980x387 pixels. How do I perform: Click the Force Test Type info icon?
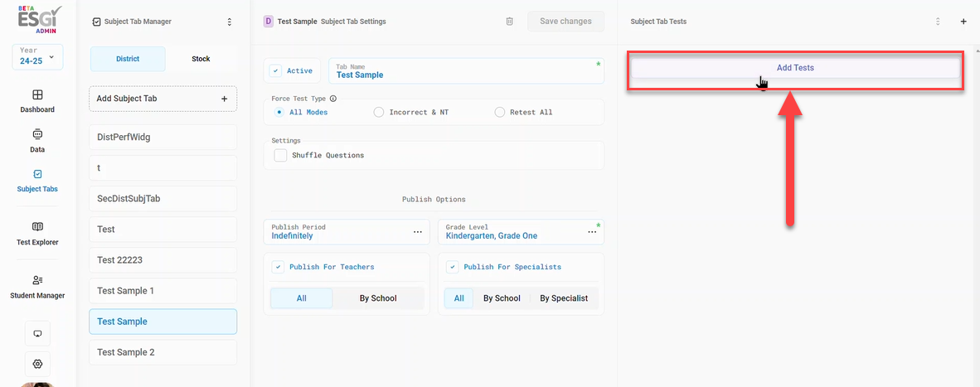coord(333,99)
